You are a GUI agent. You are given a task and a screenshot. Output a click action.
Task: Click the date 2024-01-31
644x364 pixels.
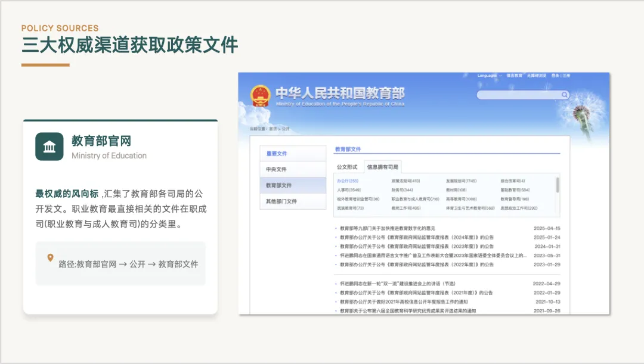(x=547, y=246)
